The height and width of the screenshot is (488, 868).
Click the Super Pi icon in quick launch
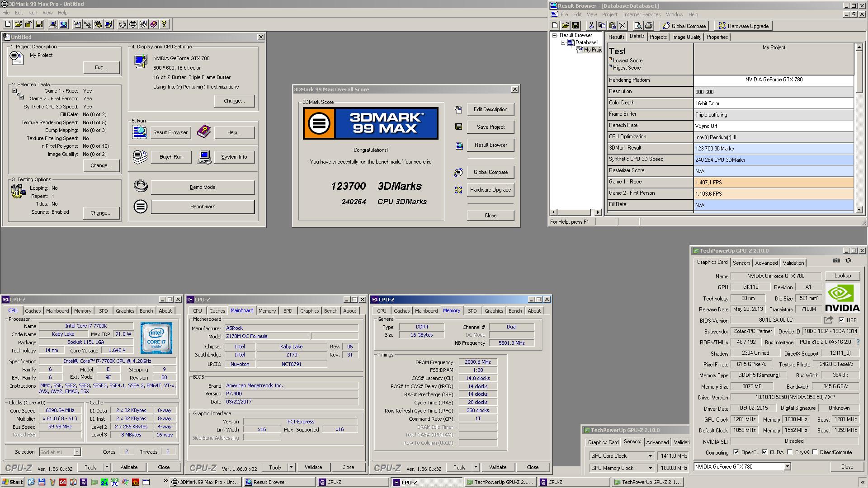[115, 482]
